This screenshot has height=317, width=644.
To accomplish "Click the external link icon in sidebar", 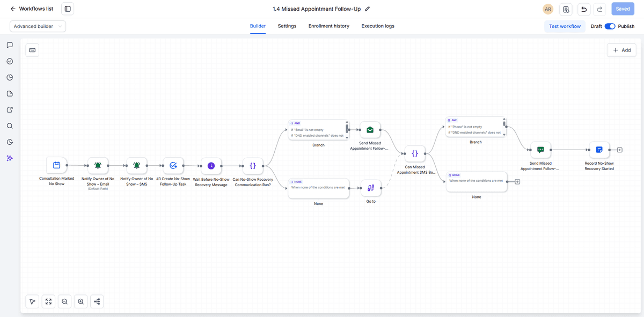I will coord(10,110).
